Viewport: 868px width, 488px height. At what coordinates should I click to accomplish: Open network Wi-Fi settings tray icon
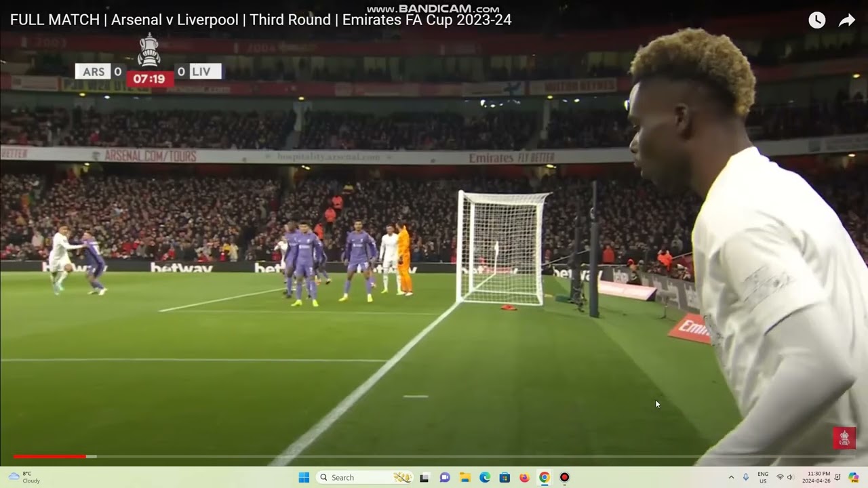tap(780, 477)
